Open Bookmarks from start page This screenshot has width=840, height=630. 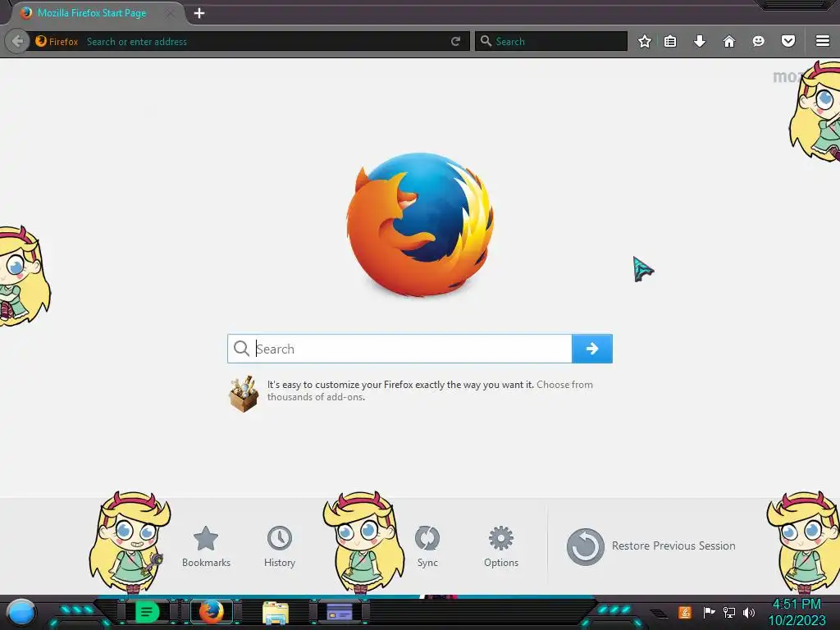point(206,546)
